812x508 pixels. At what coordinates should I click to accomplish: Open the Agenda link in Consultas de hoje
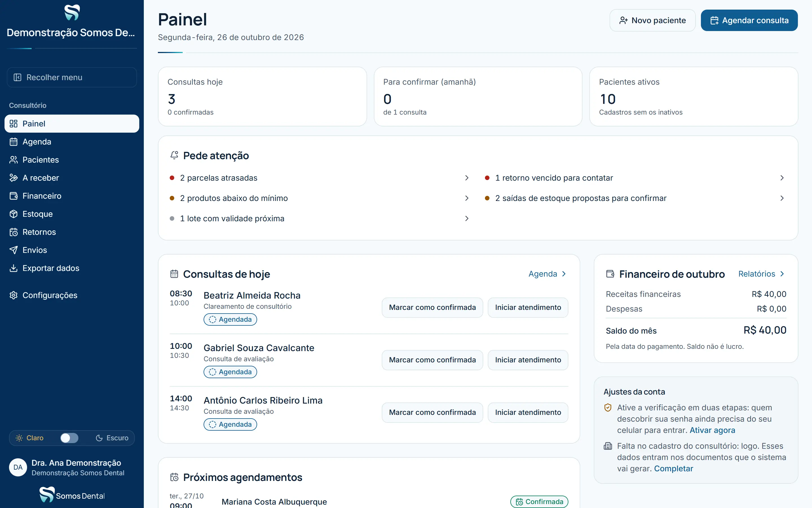point(547,274)
